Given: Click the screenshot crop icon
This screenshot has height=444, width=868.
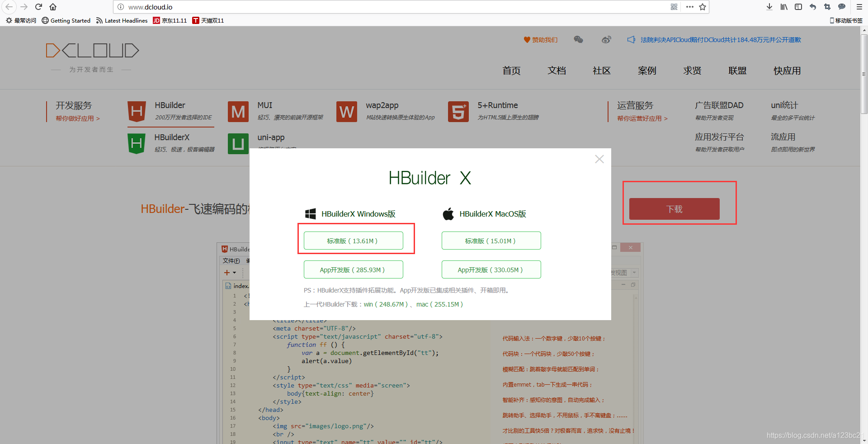Looking at the screenshot, I should point(827,7).
